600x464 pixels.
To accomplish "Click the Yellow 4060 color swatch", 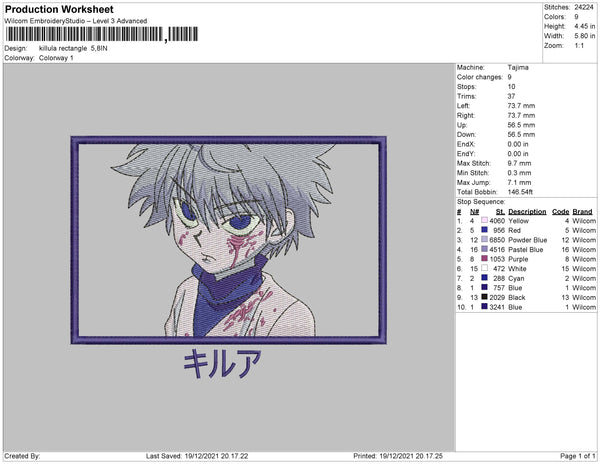I will 484,220.
